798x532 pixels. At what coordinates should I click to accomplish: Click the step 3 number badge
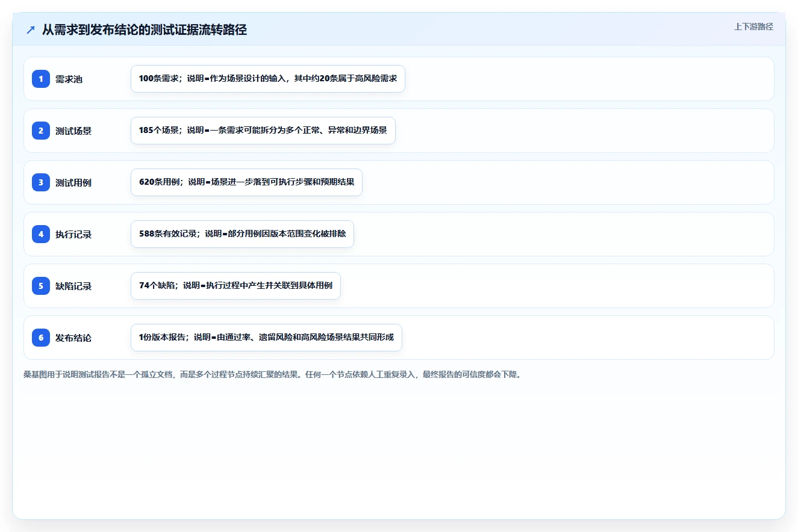pyautogui.click(x=41, y=182)
